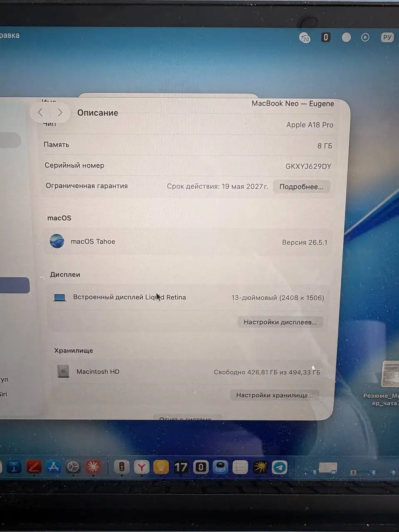Go back with the left chevron

40,112
